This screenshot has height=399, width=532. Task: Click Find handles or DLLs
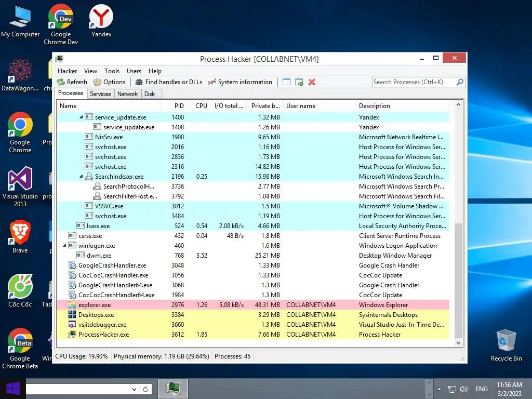point(169,82)
